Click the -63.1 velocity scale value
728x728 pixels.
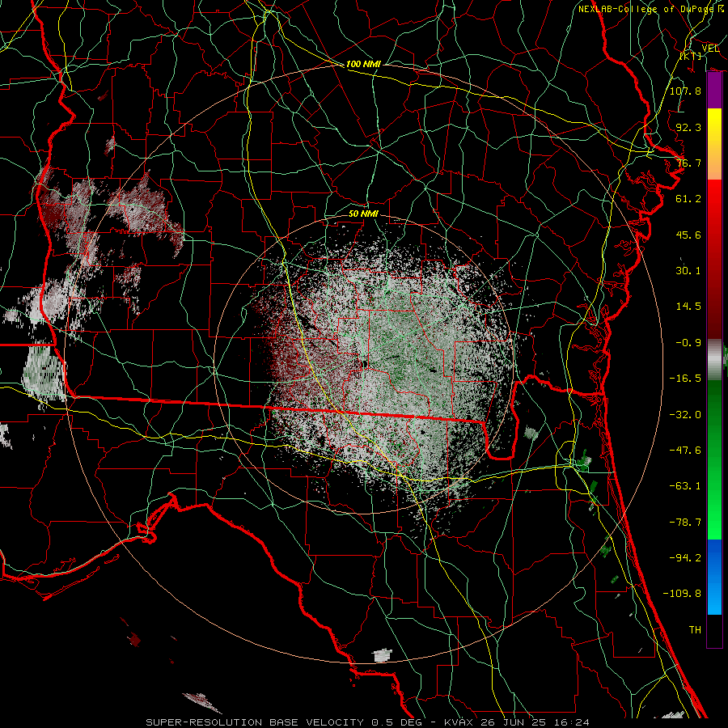(x=685, y=486)
